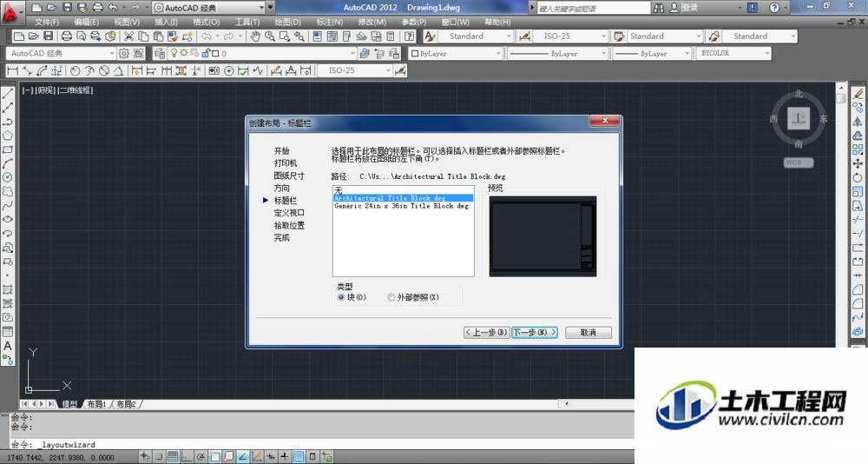Viewport: 868px width, 464px height.
Task: Select the 块(O) block type radio button
Action: (341, 298)
